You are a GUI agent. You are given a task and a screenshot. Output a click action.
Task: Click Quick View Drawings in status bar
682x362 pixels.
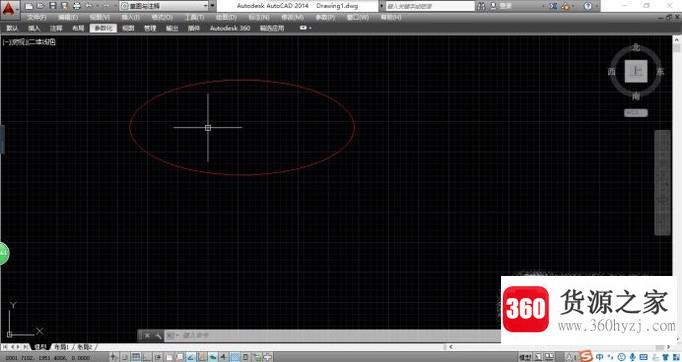click(550, 357)
